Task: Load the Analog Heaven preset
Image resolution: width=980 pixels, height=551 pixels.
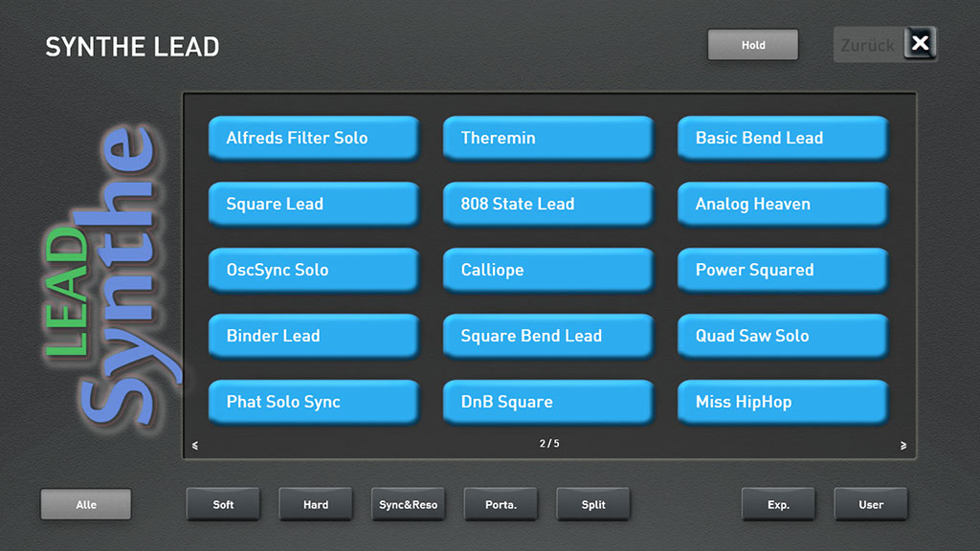Action: [x=782, y=204]
